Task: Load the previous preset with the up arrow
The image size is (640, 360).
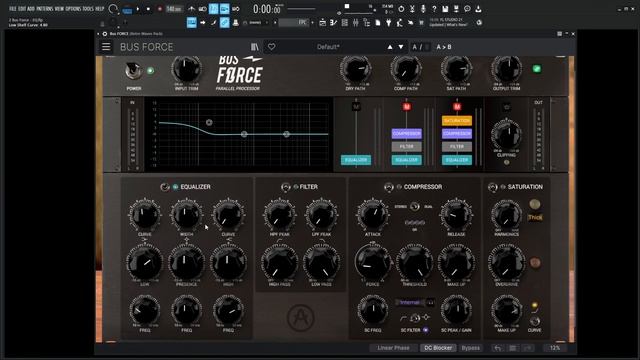Action: click(x=390, y=47)
